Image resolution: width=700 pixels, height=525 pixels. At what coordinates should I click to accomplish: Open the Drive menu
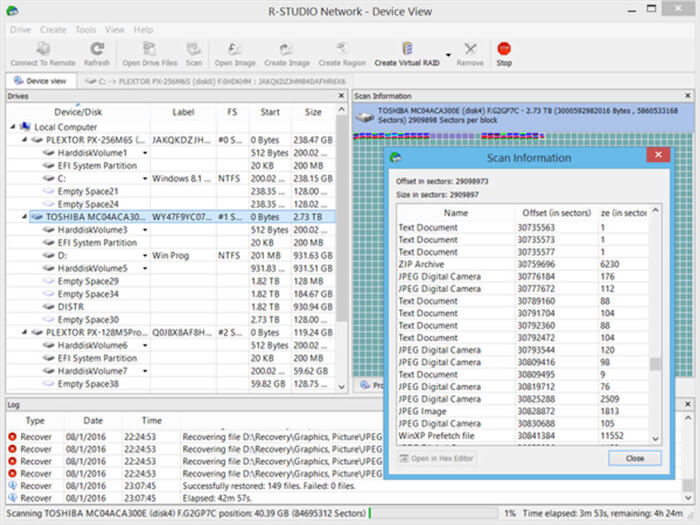pos(21,29)
